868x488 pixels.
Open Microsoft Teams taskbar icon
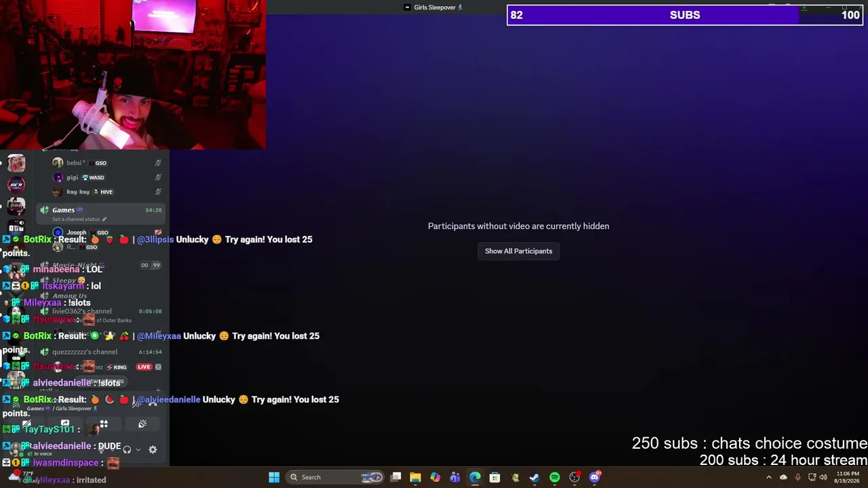[455, 477]
